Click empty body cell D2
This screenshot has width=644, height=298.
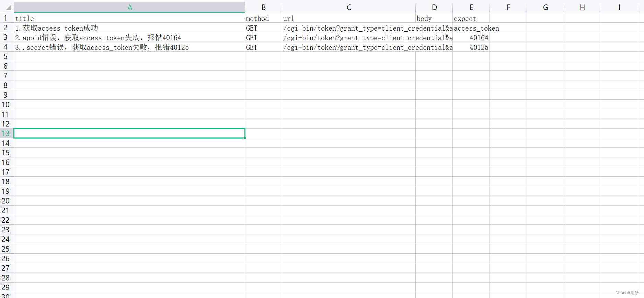coord(434,28)
